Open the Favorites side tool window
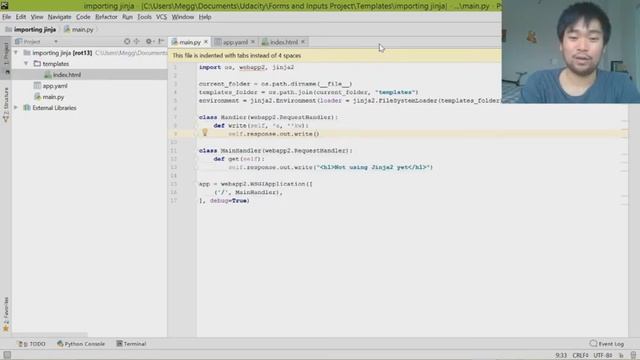Screen dimensions: 640x360 click(x=6, y=313)
